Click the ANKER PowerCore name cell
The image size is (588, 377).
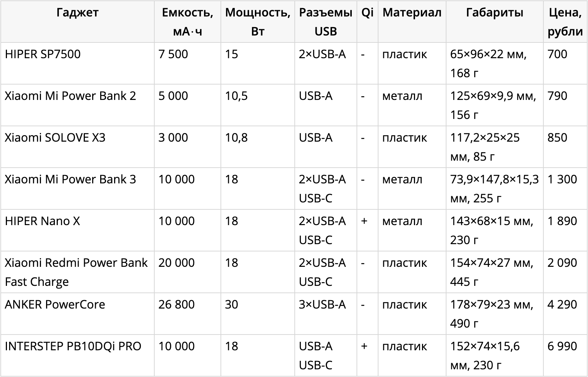[x=78, y=314]
